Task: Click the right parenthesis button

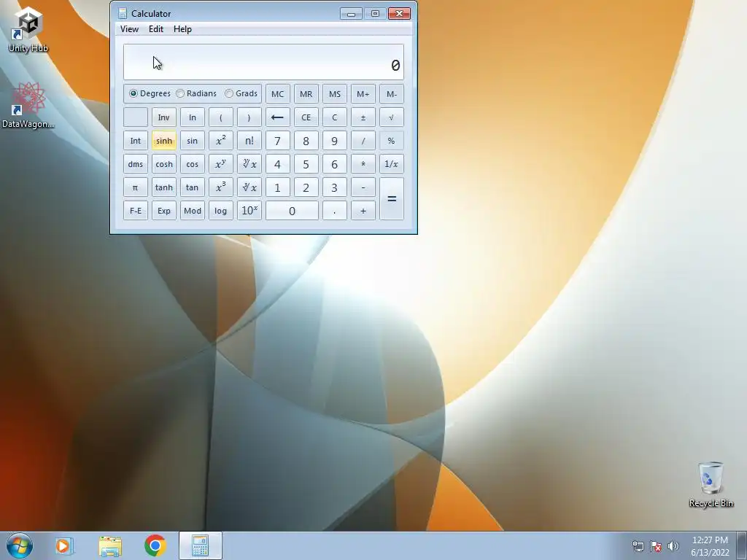Action: pos(249,117)
